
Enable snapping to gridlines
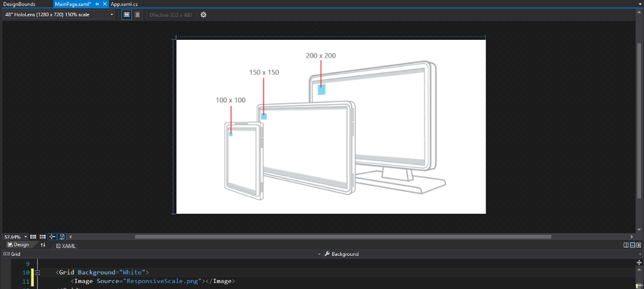pyautogui.click(x=43, y=237)
